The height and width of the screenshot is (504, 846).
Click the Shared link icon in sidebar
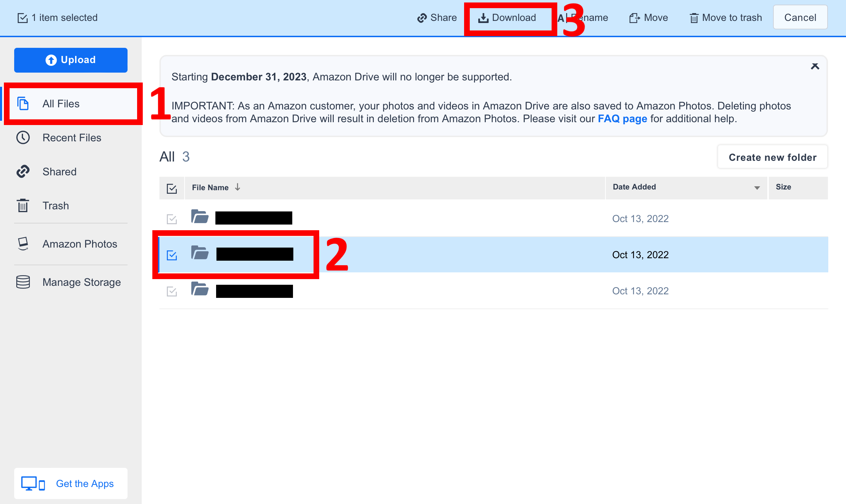point(23,171)
